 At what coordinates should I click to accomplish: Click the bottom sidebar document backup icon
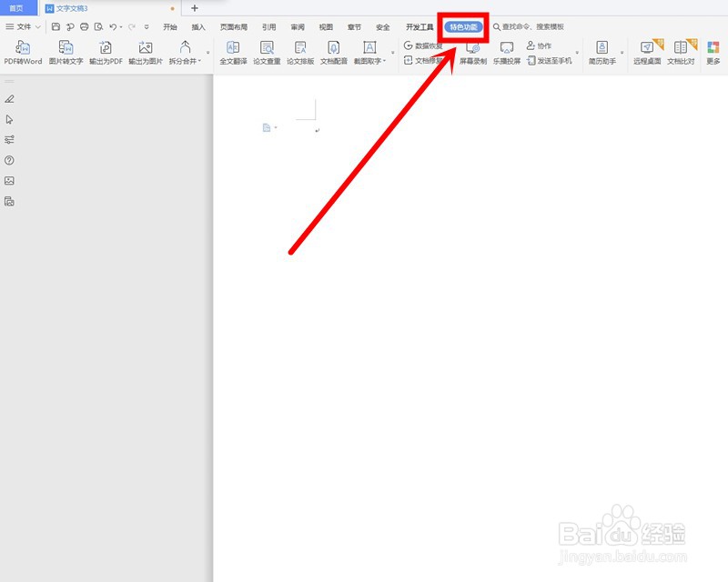[9, 201]
